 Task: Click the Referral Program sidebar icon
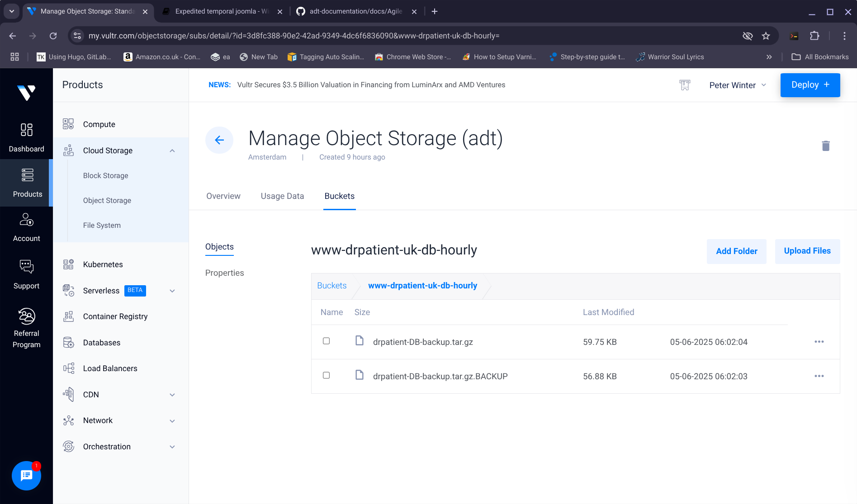[x=26, y=327]
